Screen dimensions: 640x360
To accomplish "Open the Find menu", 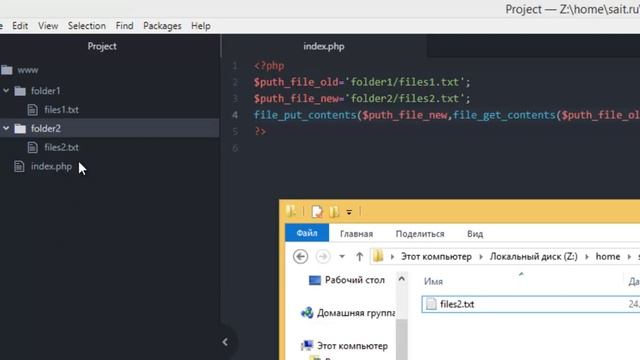I will 124,26.
